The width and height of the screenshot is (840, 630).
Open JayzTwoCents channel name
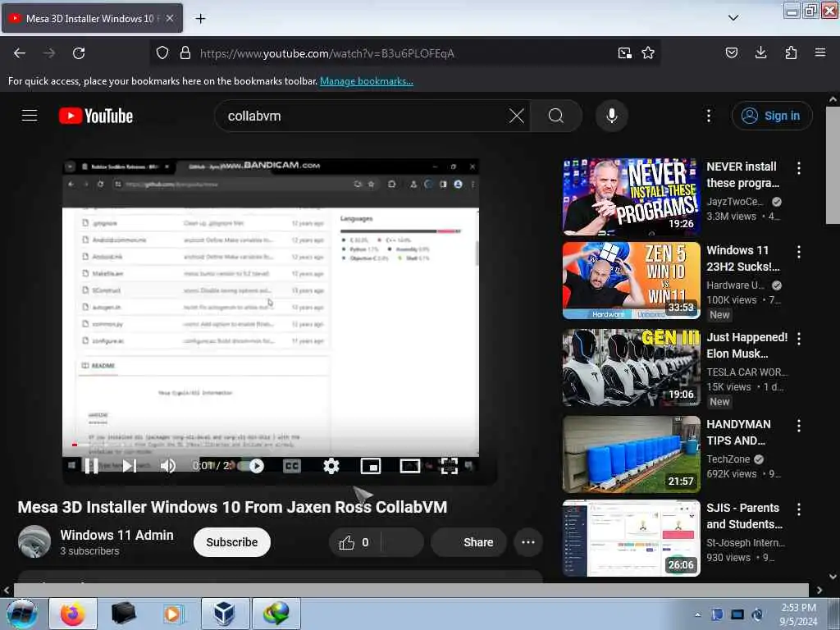(x=734, y=202)
